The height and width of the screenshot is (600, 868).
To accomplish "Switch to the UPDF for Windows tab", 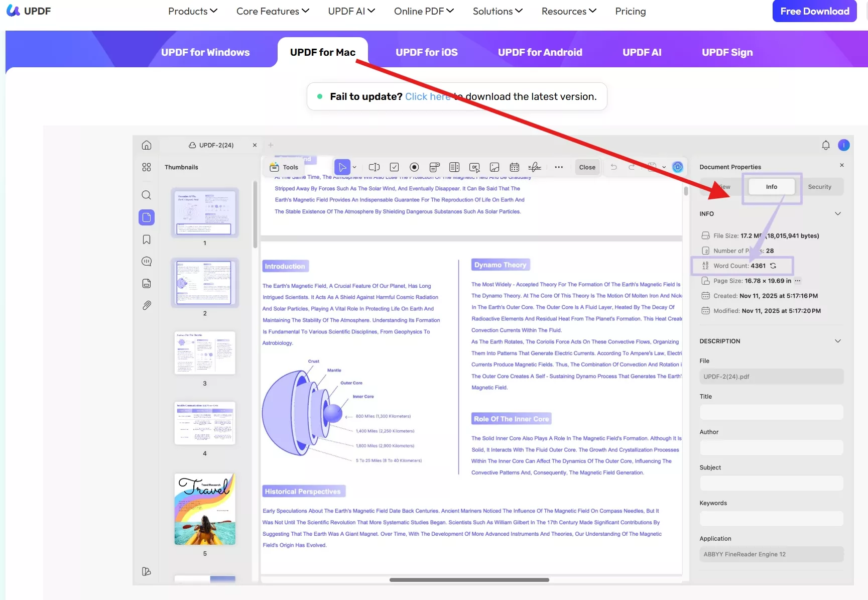I will click(x=205, y=52).
